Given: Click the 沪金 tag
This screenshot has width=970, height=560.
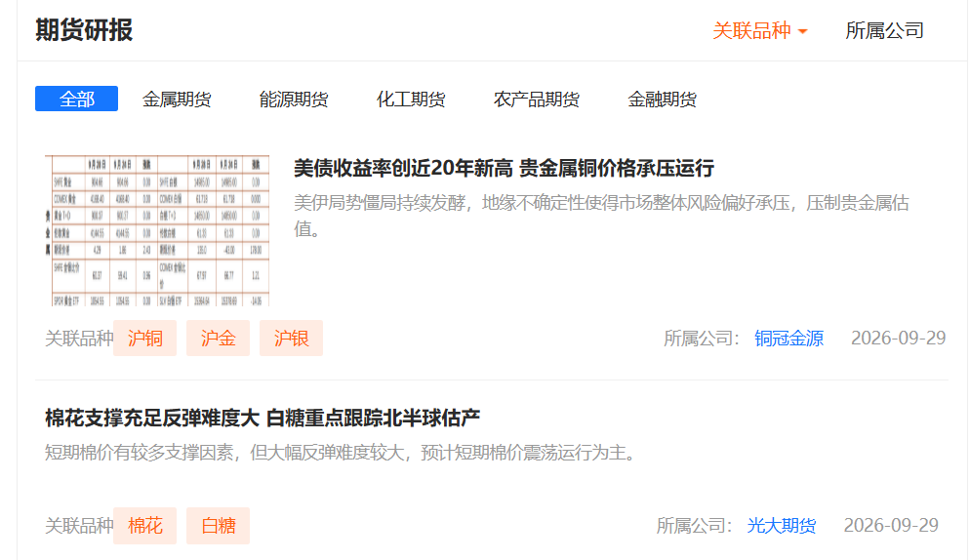Looking at the screenshot, I should click(x=218, y=339).
